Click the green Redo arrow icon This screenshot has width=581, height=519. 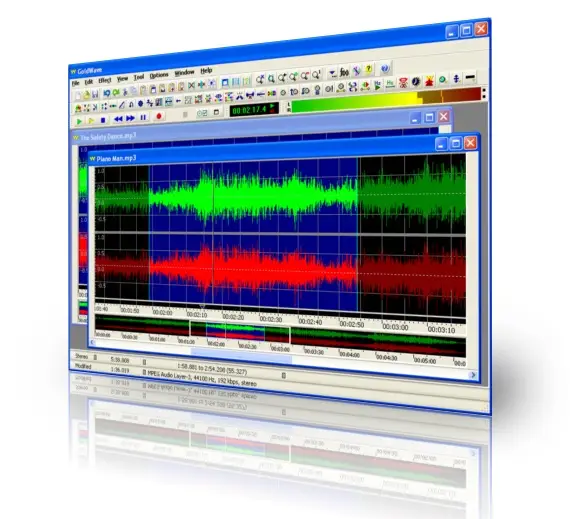[x=116, y=92]
